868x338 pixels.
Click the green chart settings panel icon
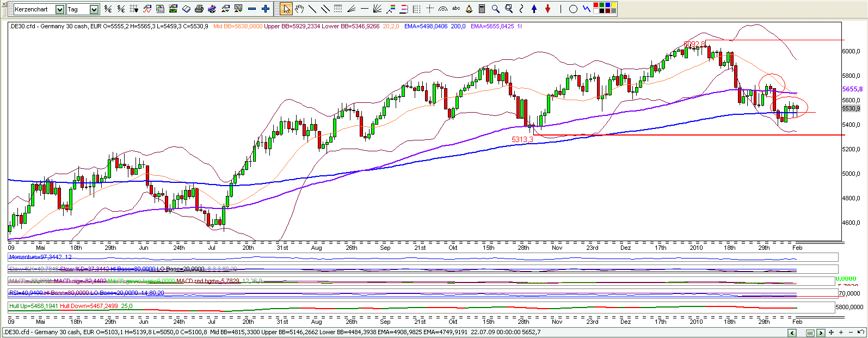173,9
